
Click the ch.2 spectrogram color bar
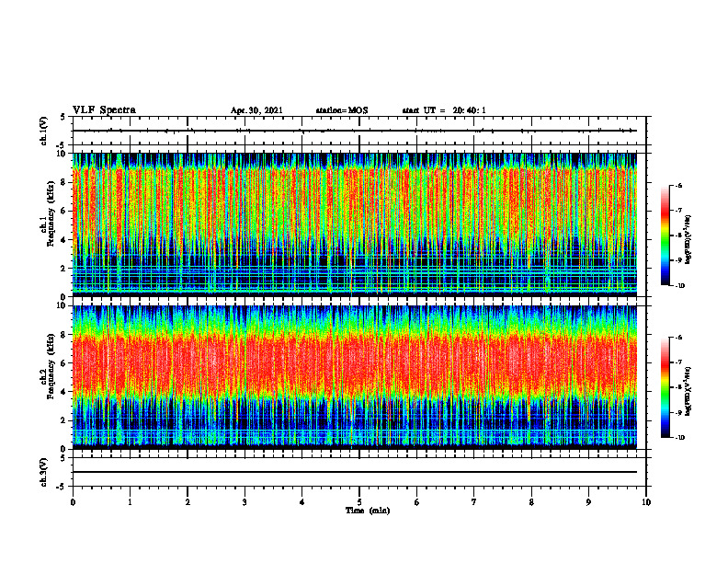pos(665,387)
